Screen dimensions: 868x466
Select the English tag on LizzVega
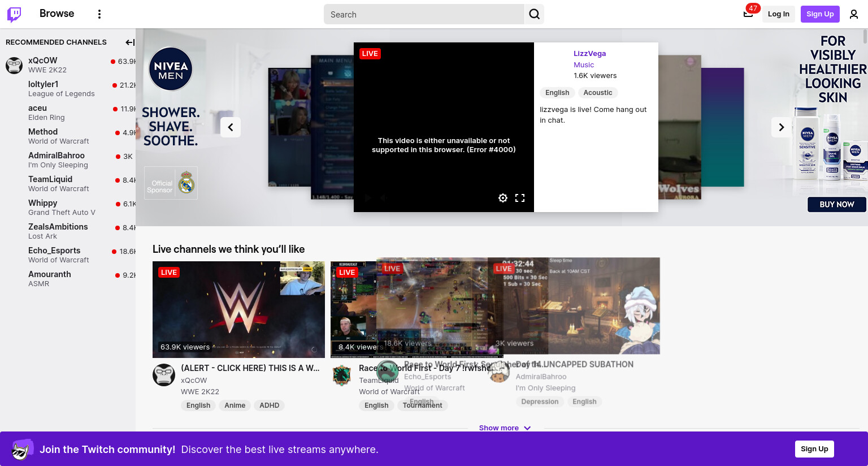point(557,93)
